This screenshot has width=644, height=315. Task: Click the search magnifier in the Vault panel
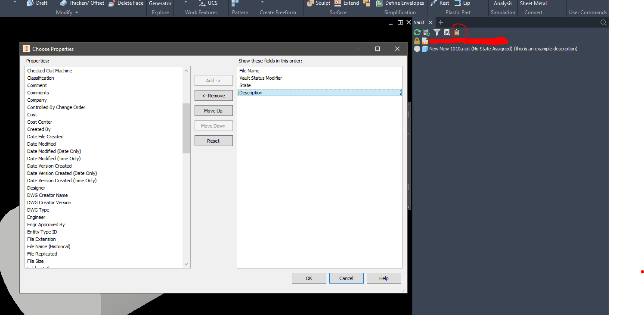[x=603, y=22]
